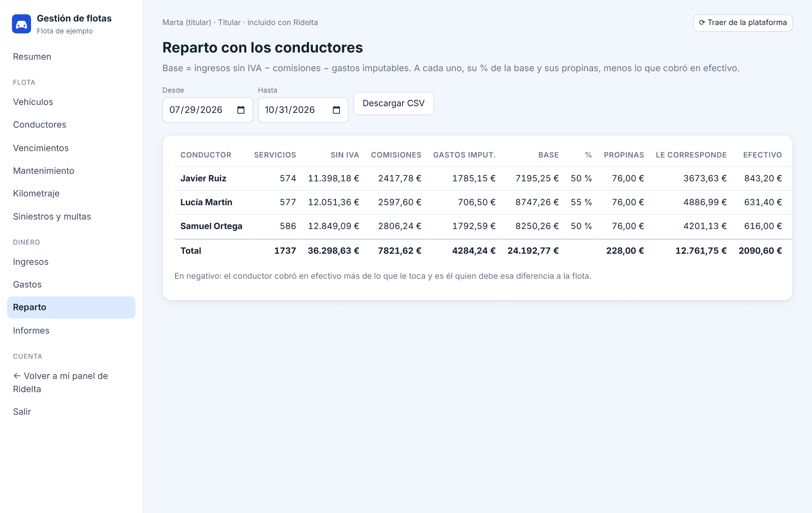Click Javier Ruiz's comisiones 2417,78 €

coord(400,179)
